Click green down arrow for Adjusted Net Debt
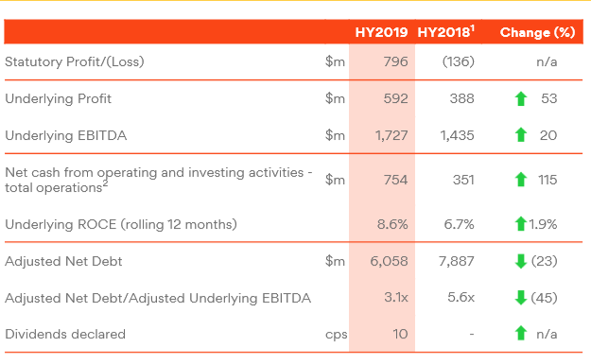591x364 pixels. [521, 261]
